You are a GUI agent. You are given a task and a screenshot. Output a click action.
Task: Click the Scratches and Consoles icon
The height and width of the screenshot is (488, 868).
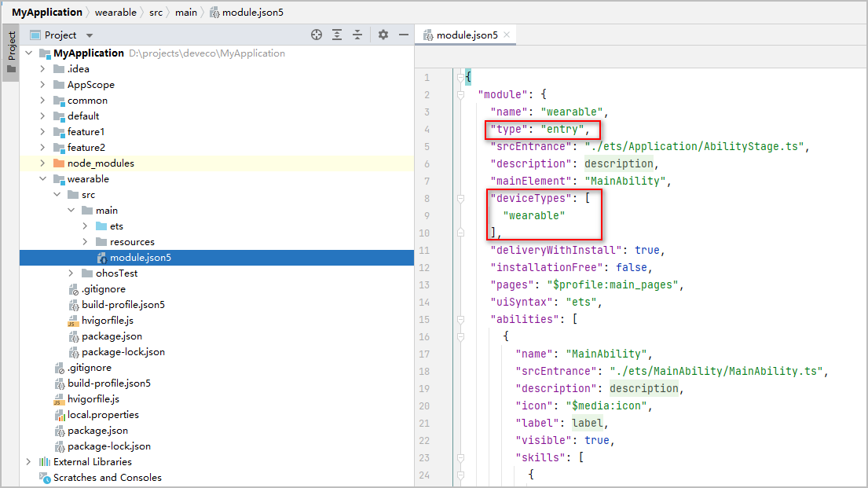pos(45,478)
